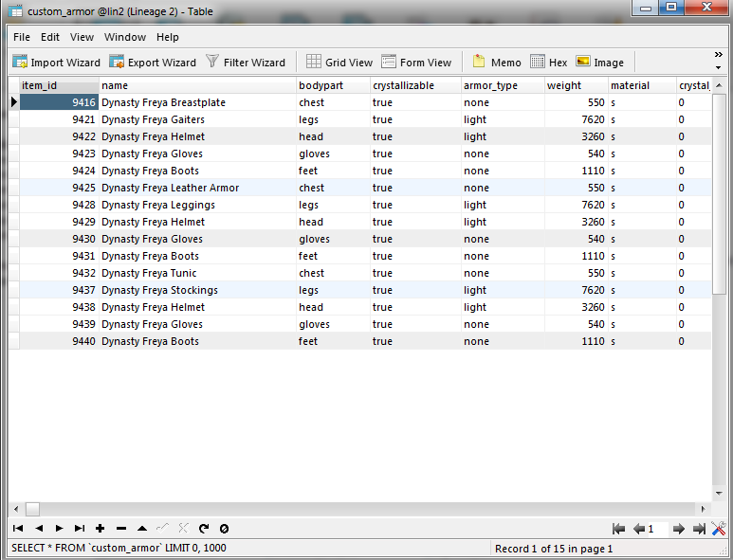Click the name column header
Viewport: 733px width, 560px height.
click(x=198, y=85)
